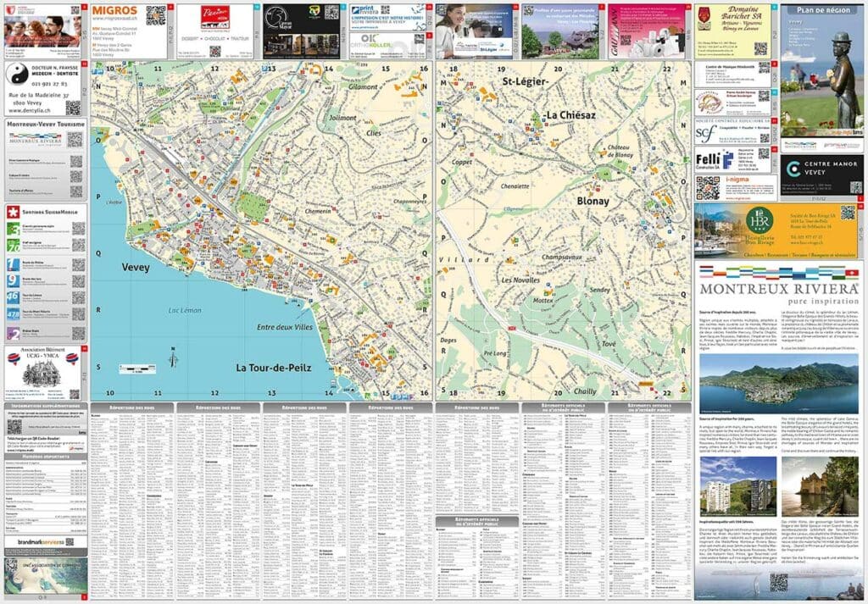Click the brandmarkservice sa logo
This screenshot has width=868, height=604.
(x=41, y=542)
